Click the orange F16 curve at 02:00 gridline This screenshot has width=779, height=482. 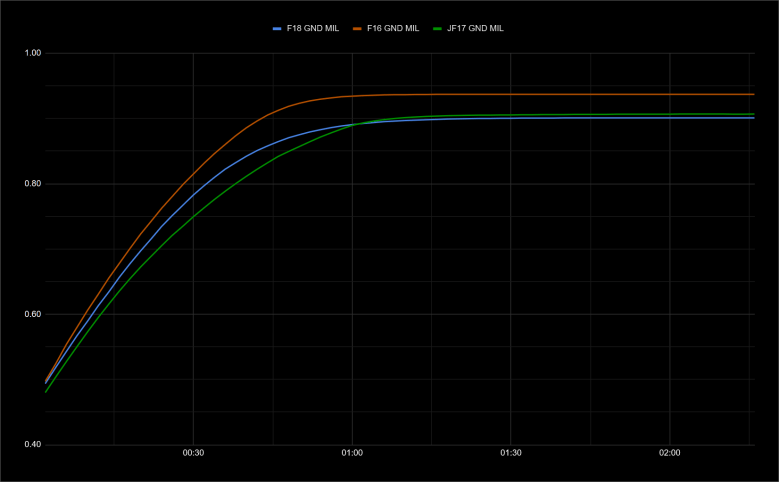[670, 94]
